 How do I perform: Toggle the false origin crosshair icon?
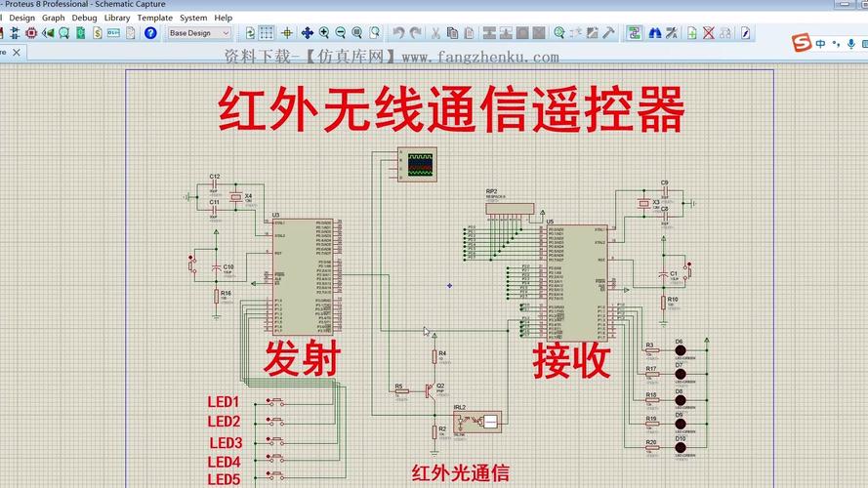coord(287,33)
